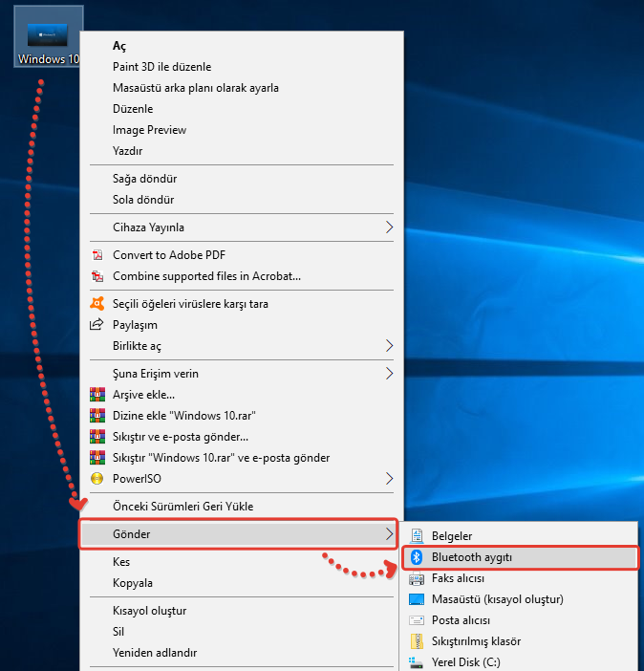Viewport: 644px width, 671px height.
Task: Click the Avast virus scan icon
Action: pyautogui.click(x=96, y=304)
